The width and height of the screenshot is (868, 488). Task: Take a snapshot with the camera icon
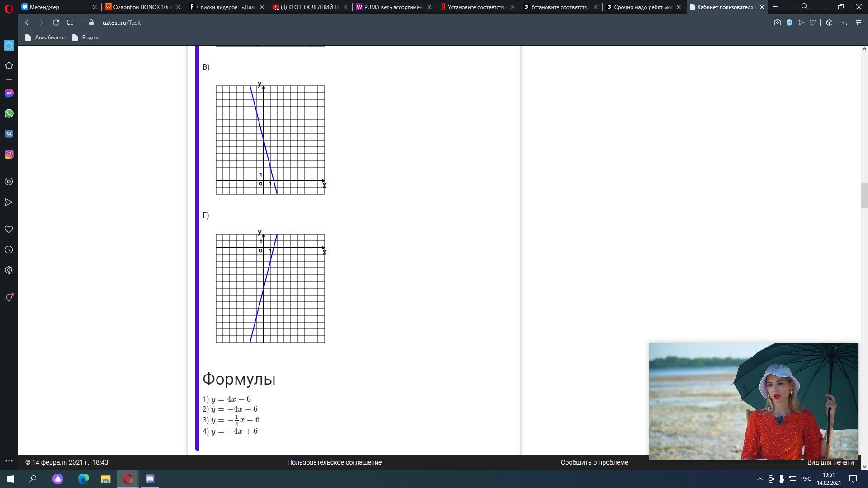[x=778, y=23]
